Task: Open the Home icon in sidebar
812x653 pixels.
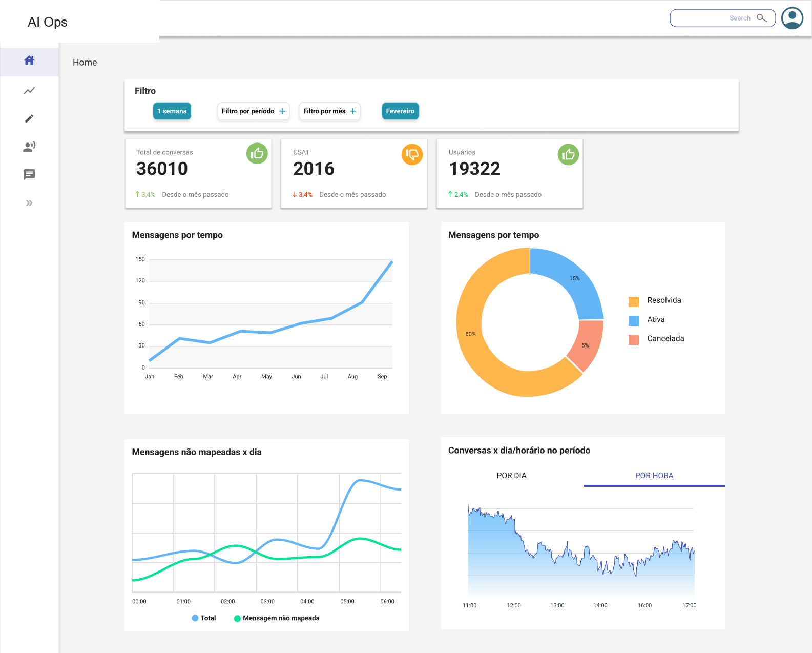Action: [x=29, y=60]
